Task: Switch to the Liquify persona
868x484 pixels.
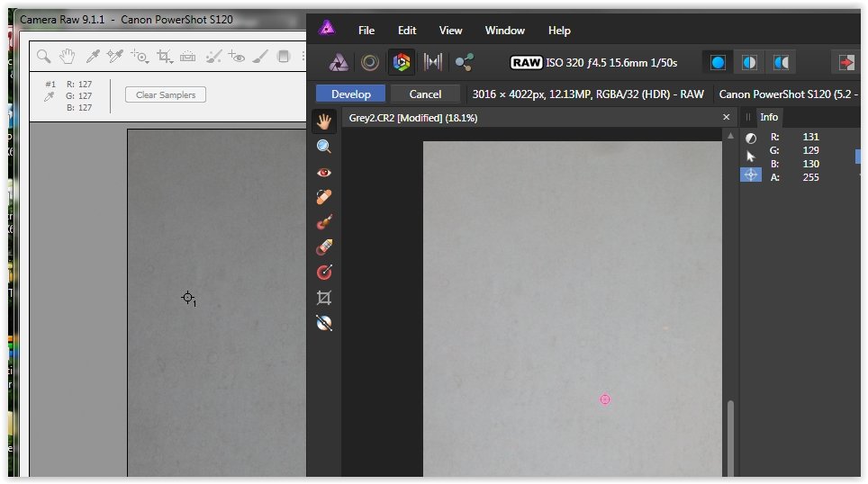Action: tap(370, 62)
